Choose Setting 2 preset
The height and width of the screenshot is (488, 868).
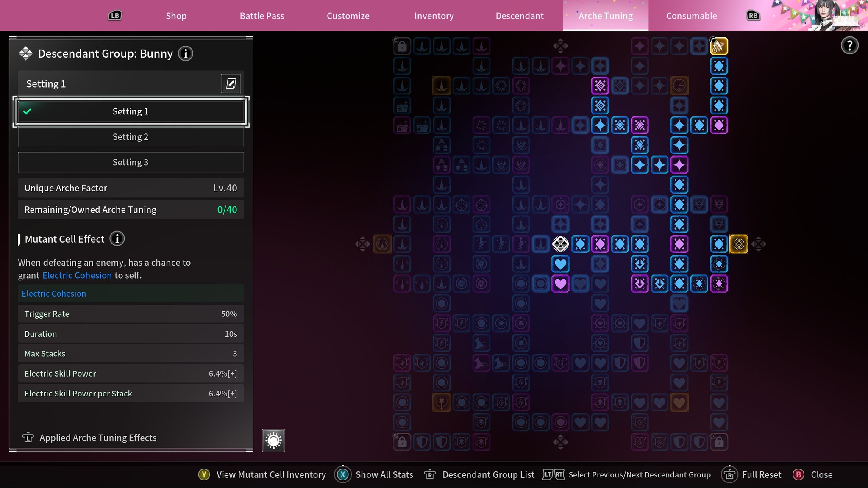[x=131, y=137]
